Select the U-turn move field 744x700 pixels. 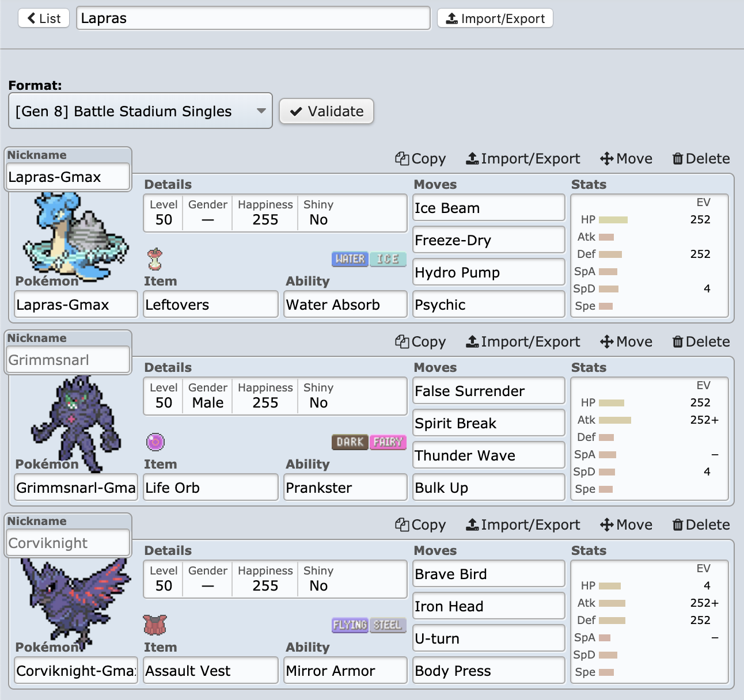pyautogui.click(x=489, y=638)
